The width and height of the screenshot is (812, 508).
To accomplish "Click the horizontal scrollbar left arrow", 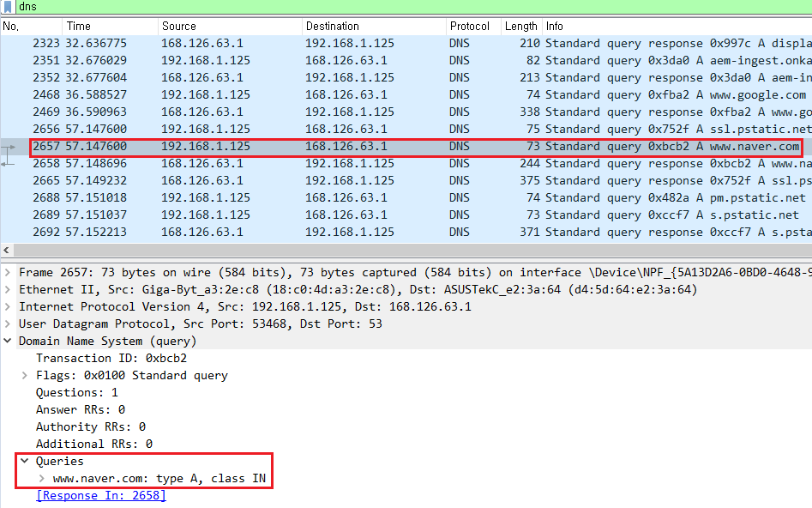I will point(6,251).
